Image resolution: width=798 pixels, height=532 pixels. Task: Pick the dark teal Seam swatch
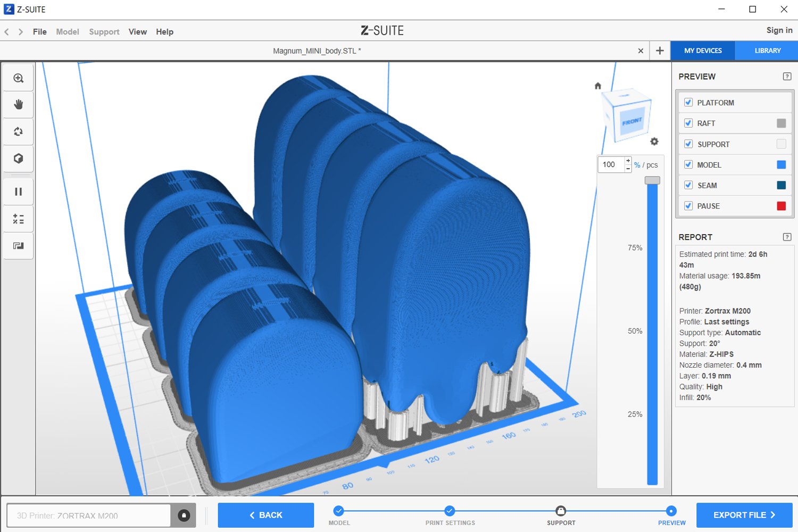pyautogui.click(x=781, y=185)
